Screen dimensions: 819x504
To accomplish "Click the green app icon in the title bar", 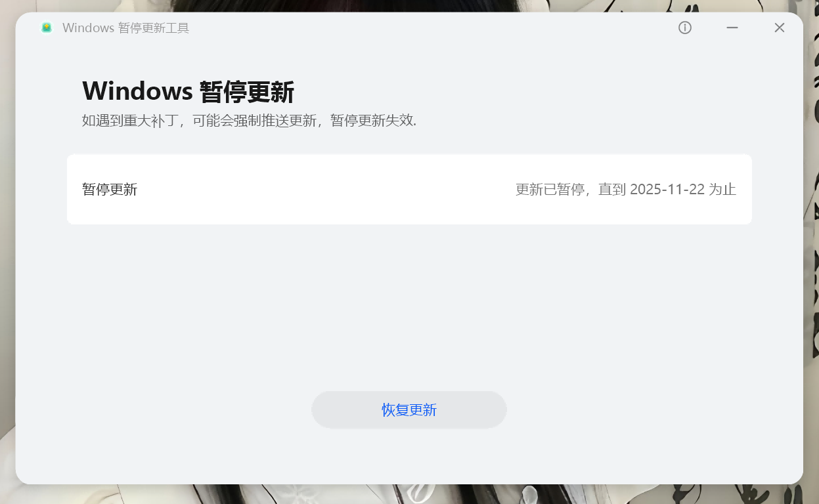I will [x=45, y=27].
